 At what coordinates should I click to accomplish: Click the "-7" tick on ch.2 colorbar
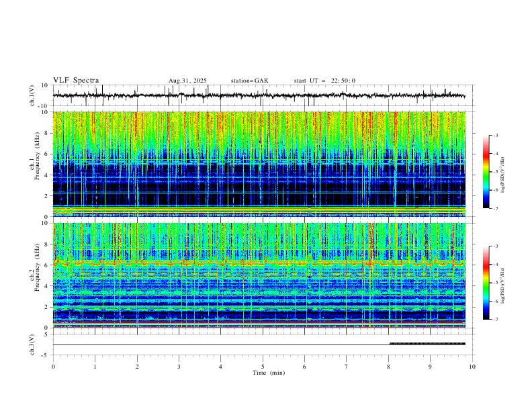pyautogui.click(x=496, y=320)
